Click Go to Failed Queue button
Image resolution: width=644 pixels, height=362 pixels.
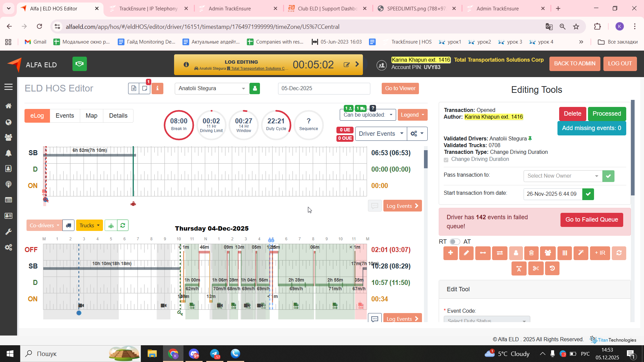point(591,220)
